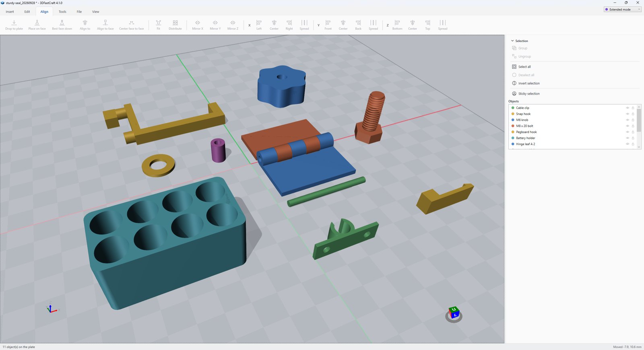The height and width of the screenshot is (350, 644).
Task: Toggle the lock on Pegboard hook
Action: click(x=633, y=132)
